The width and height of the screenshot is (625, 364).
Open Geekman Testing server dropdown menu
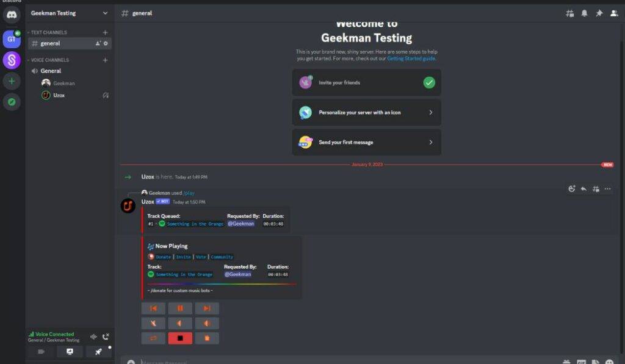coord(70,13)
